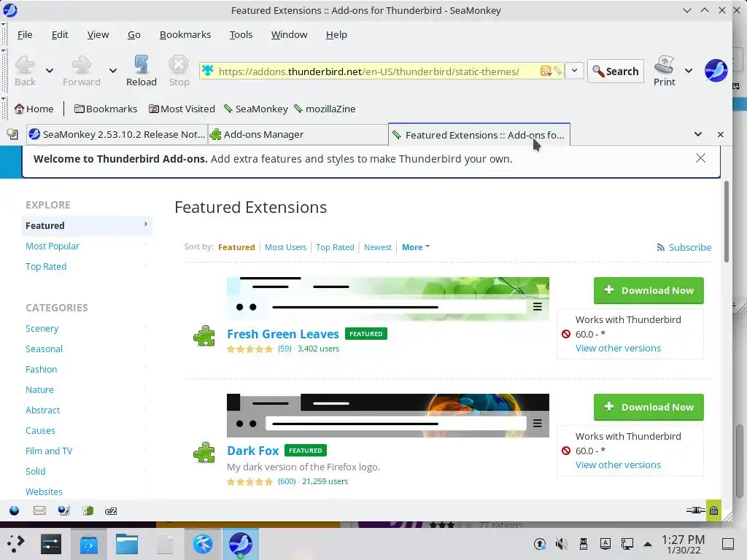The width and height of the screenshot is (747, 560).
Task: Click the Back navigation arrow icon
Action: (25, 65)
